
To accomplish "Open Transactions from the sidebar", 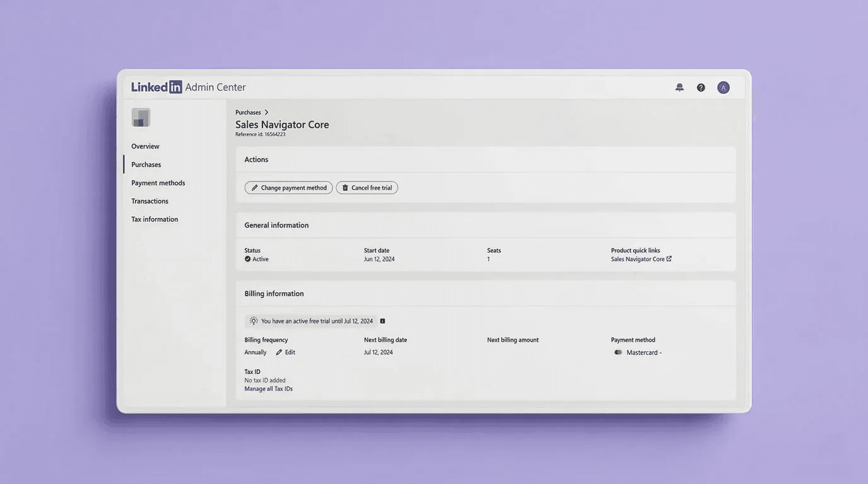I will pyautogui.click(x=150, y=200).
